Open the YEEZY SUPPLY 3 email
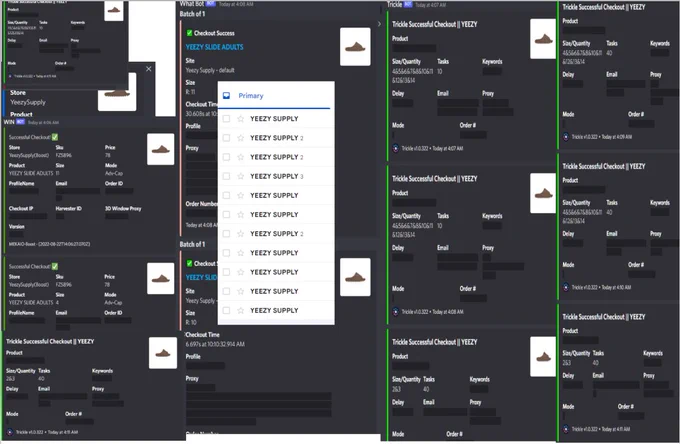 [276, 176]
